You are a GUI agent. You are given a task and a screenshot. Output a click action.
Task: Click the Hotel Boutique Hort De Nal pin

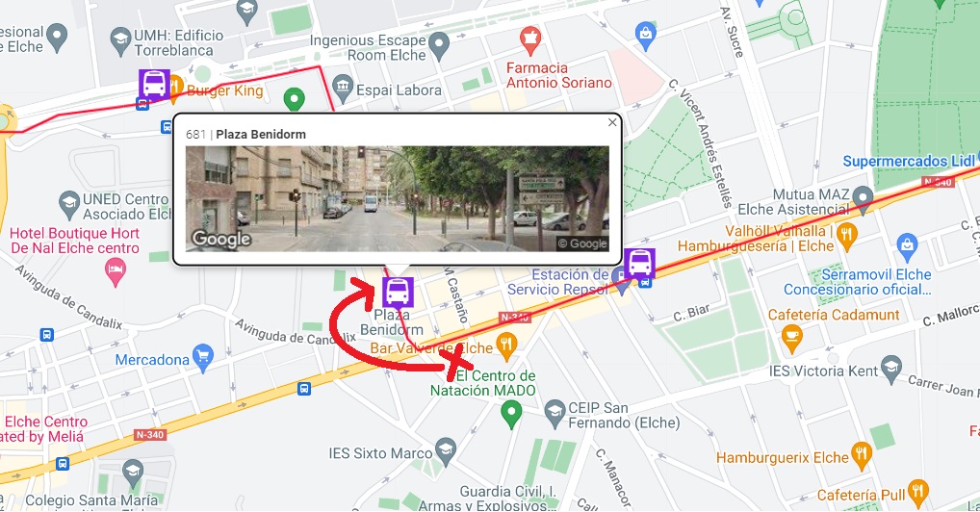pyautogui.click(x=116, y=273)
